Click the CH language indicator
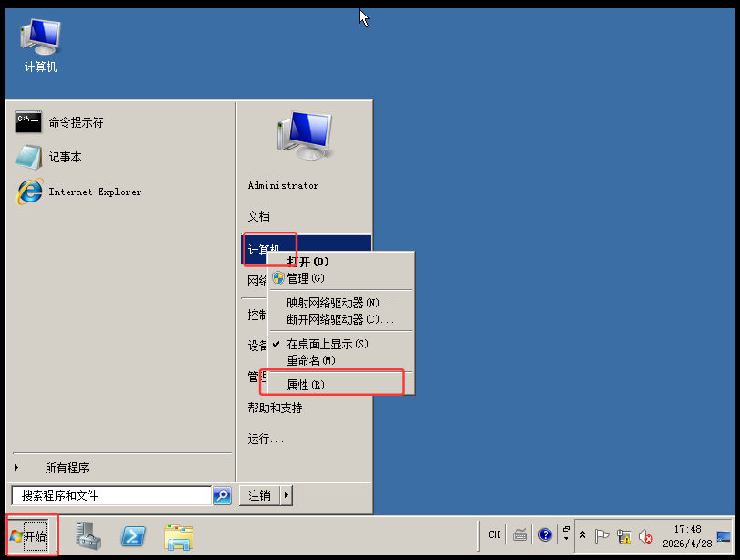 (495, 534)
